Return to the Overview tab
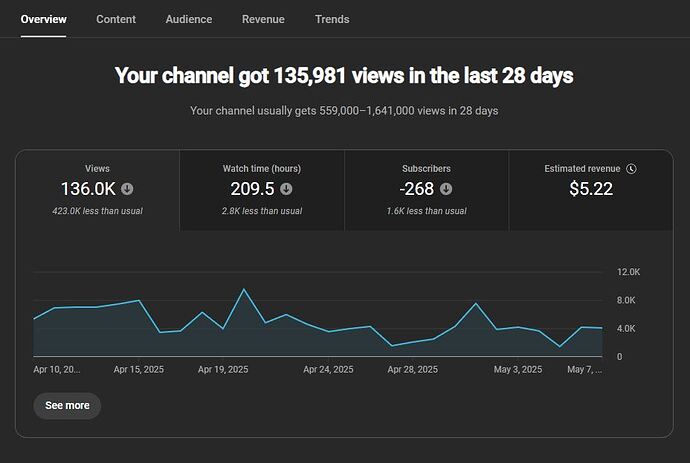690x463 pixels. coord(43,19)
